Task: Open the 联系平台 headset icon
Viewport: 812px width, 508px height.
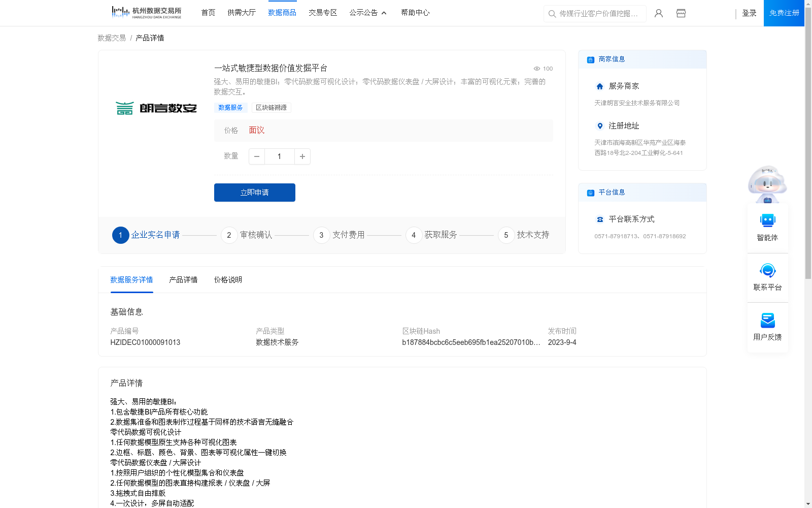Action: (767, 270)
